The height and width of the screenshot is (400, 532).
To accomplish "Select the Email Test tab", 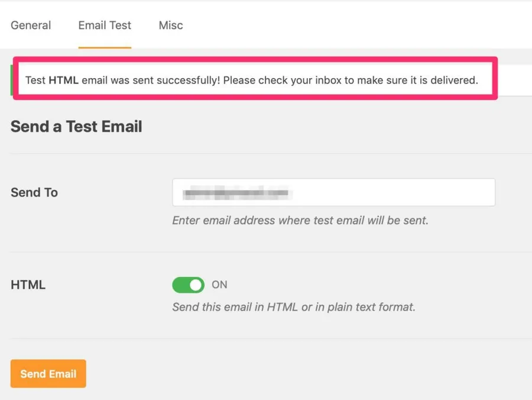I will click(105, 25).
